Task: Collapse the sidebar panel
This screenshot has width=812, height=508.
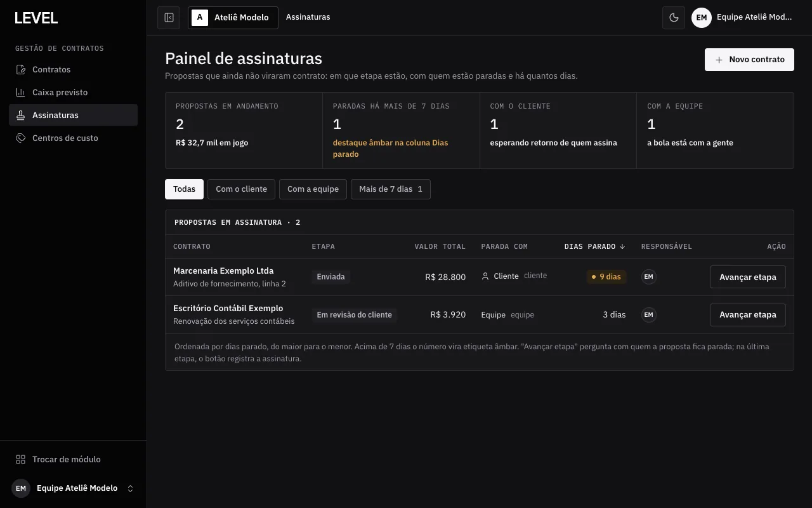Action: (169, 18)
